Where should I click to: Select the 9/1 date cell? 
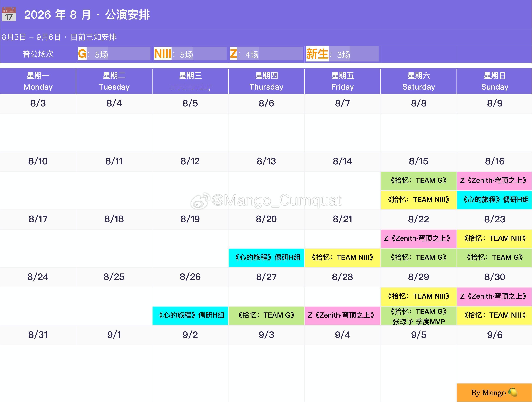114,335
